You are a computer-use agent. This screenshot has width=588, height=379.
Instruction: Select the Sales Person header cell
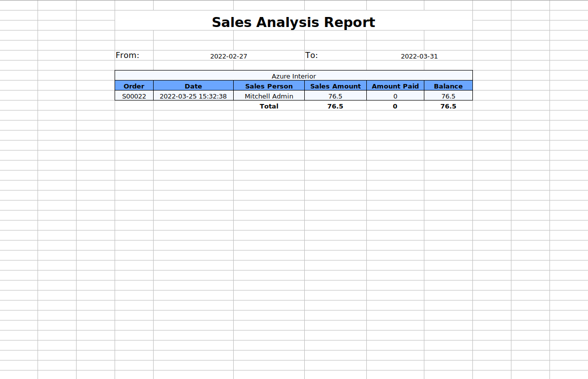pos(269,86)
